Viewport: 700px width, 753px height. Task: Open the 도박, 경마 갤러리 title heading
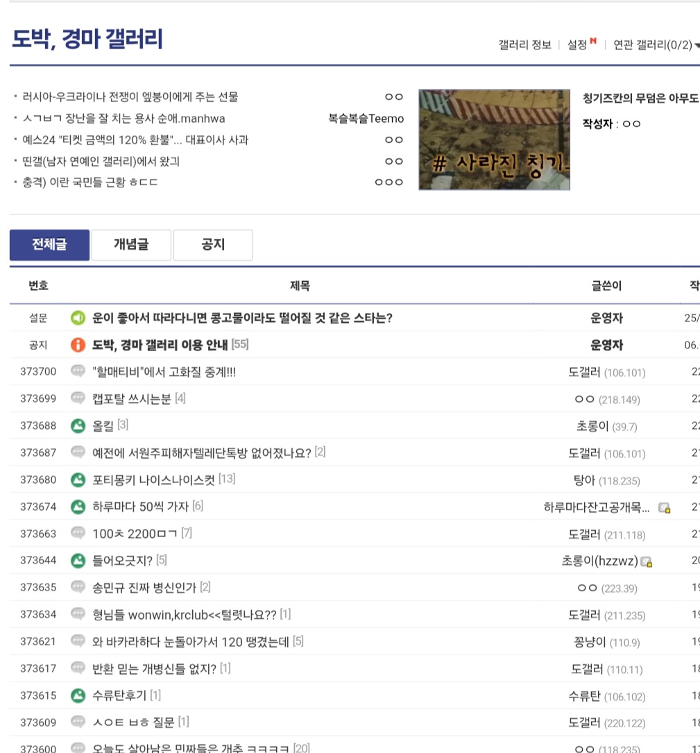[x=87, y=39]
